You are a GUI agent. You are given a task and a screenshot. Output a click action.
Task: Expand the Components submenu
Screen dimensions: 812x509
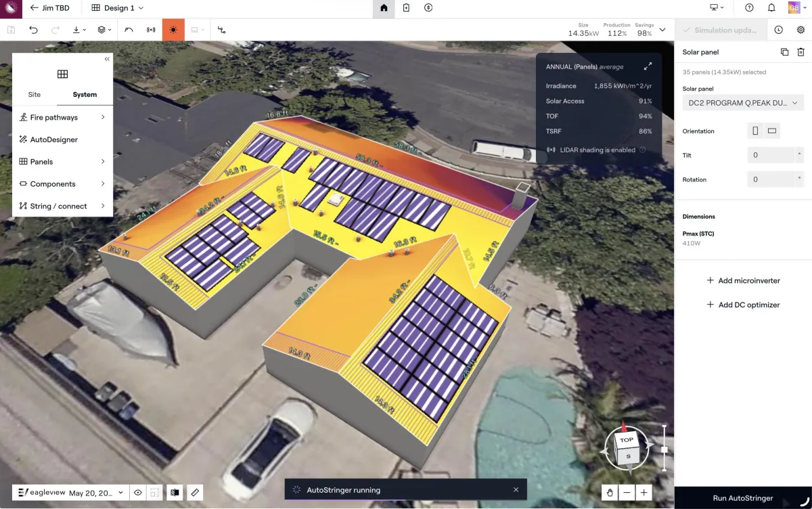pyautogui.click(x=62, y=184)
